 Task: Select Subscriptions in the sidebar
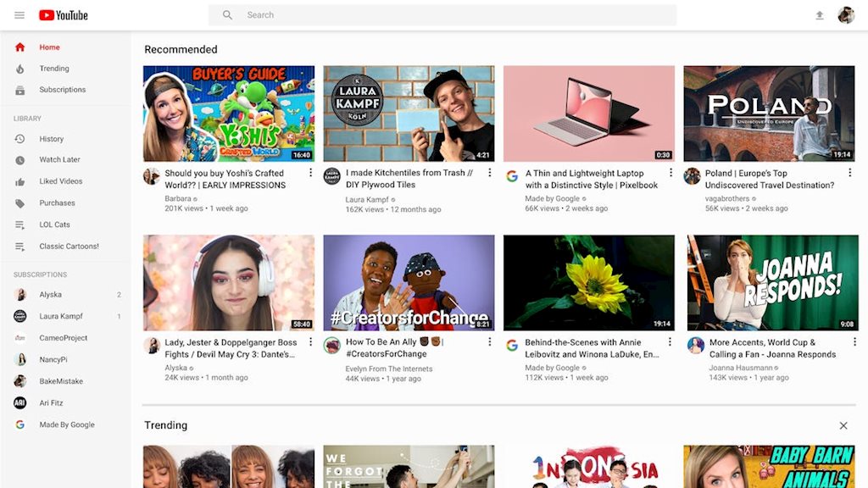coord(62,90)
